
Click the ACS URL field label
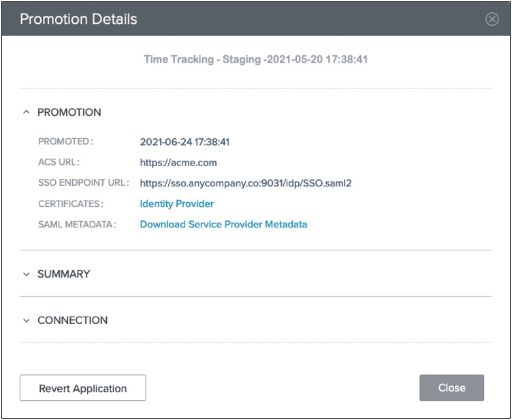(59, 163)
